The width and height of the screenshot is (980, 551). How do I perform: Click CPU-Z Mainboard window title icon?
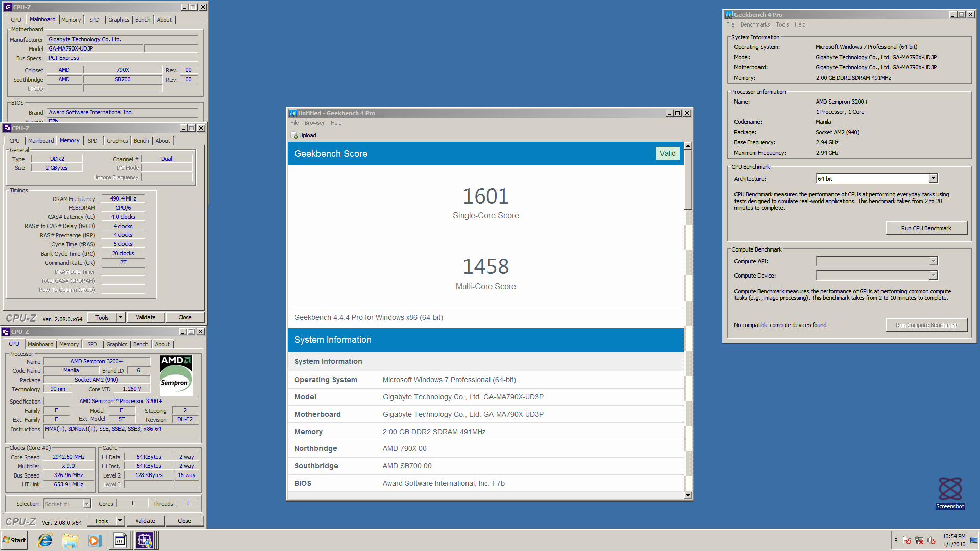[x=8, y=7]
